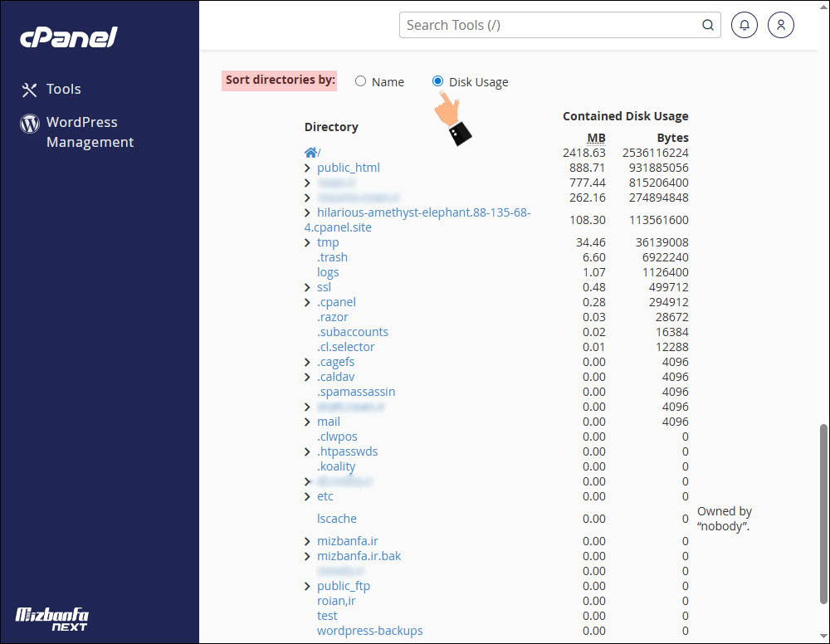Click the WordPress logo icon in sidebar
Screen dimensions: 830x644
click(30, 124)
